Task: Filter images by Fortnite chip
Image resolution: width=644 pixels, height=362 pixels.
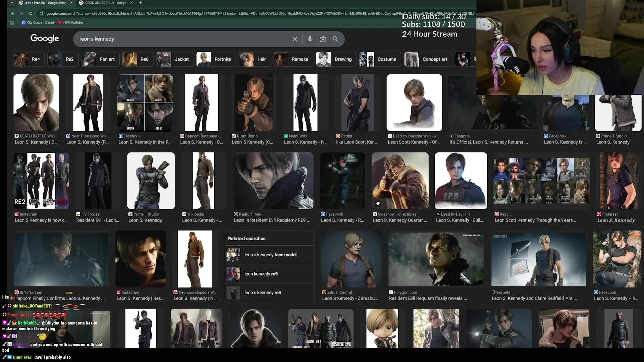Action: pyautogui.click(x=215, y=59)
